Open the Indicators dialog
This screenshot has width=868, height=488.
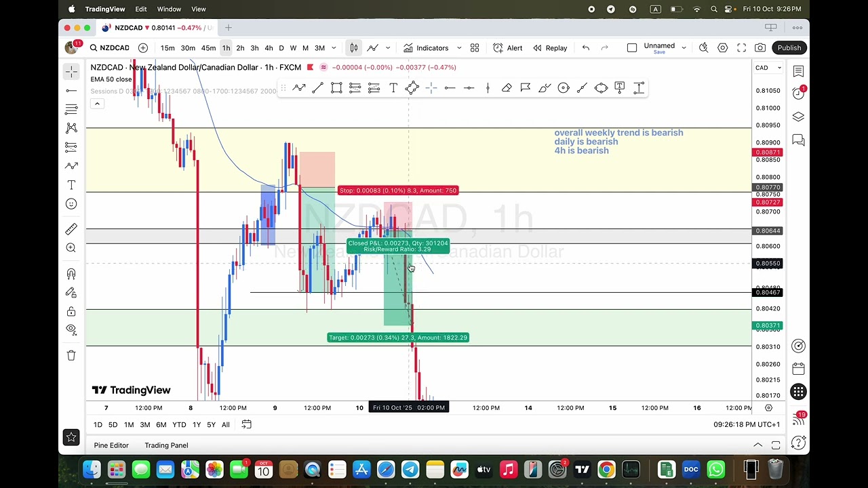coord(426,47)
